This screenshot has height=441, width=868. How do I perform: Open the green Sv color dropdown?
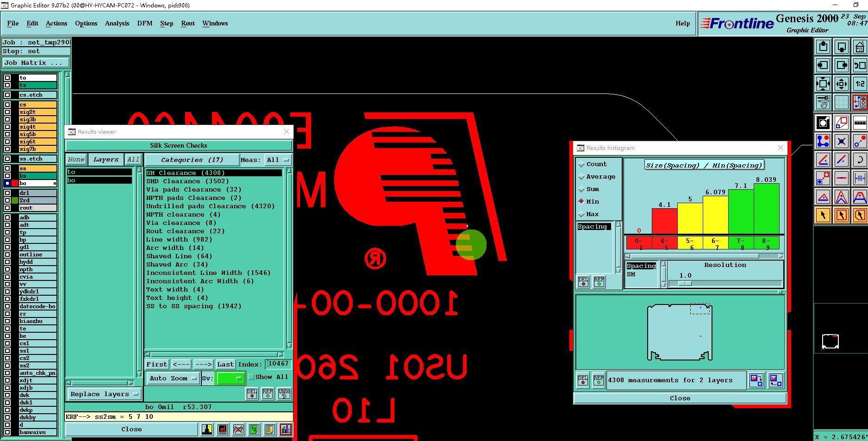[231, 379]
